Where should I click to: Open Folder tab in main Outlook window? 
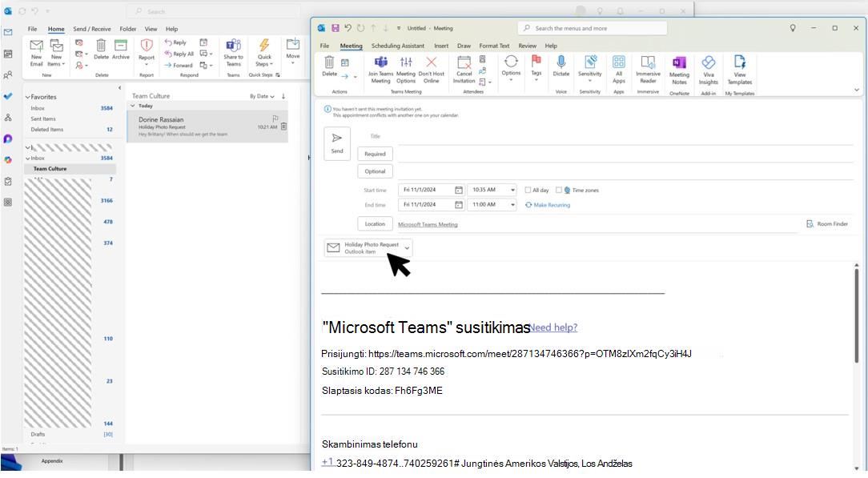tap(128, 29)
